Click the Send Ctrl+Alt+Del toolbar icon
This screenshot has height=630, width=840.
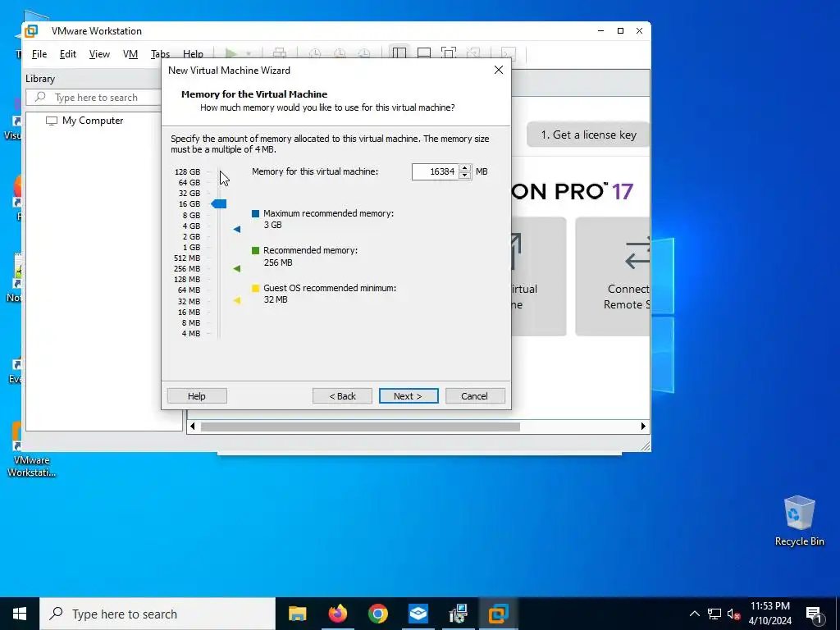click(x=280, y=53)
